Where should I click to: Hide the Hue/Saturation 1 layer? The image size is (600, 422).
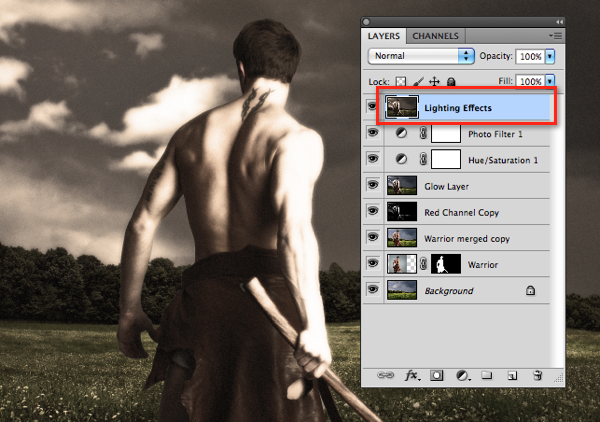click(x=373, y=158)
